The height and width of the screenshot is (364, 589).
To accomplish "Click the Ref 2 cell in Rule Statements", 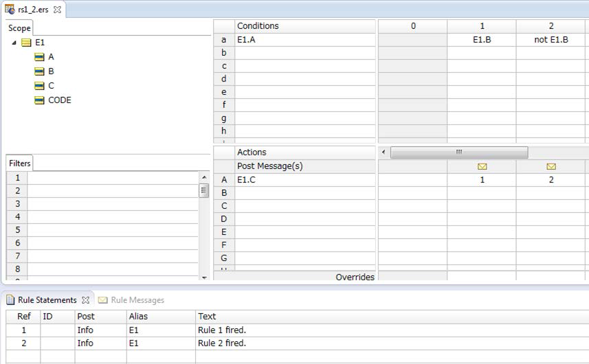I will tap(23, 343).
